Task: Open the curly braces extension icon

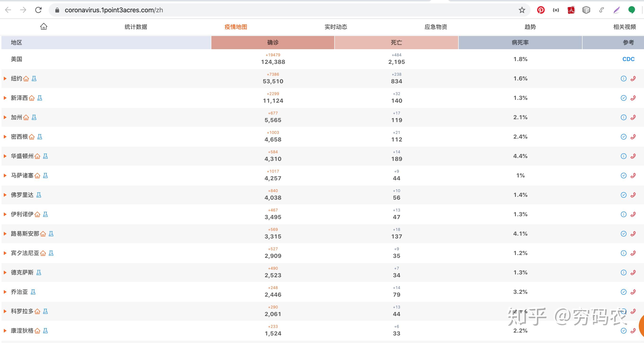Action: pos(556,10)
